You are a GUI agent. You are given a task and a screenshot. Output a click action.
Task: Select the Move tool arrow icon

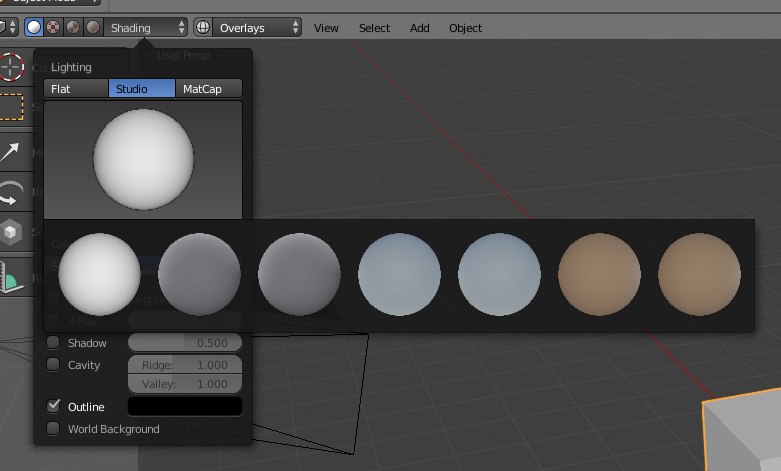[x=10, y=152]
